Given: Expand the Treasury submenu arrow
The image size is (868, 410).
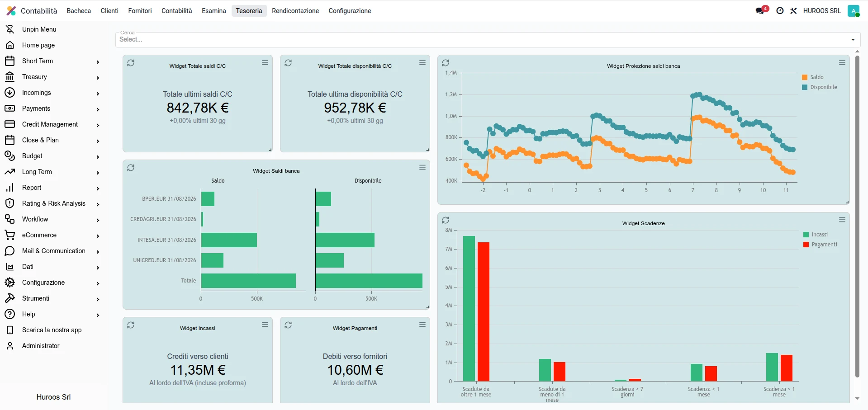Looking at the screenshot, I should (98, 78).
